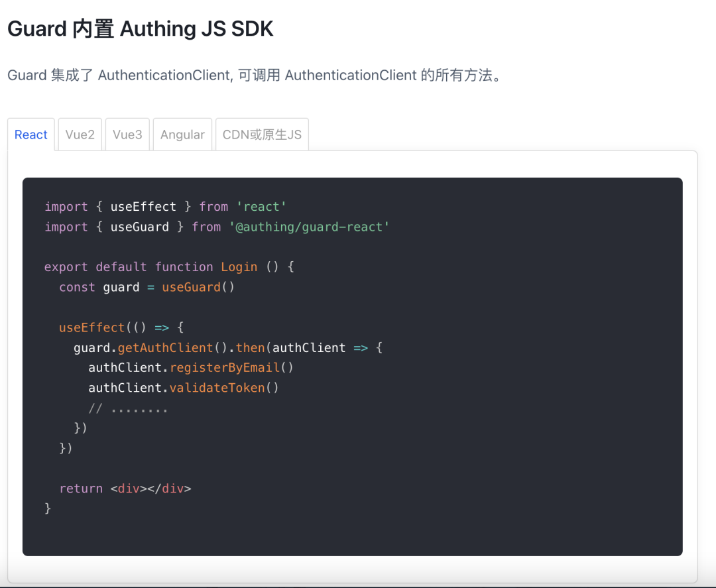
Task: Click the heading 'Guard 内置 Authing JS SDK'
Action: tap(140, 29)
